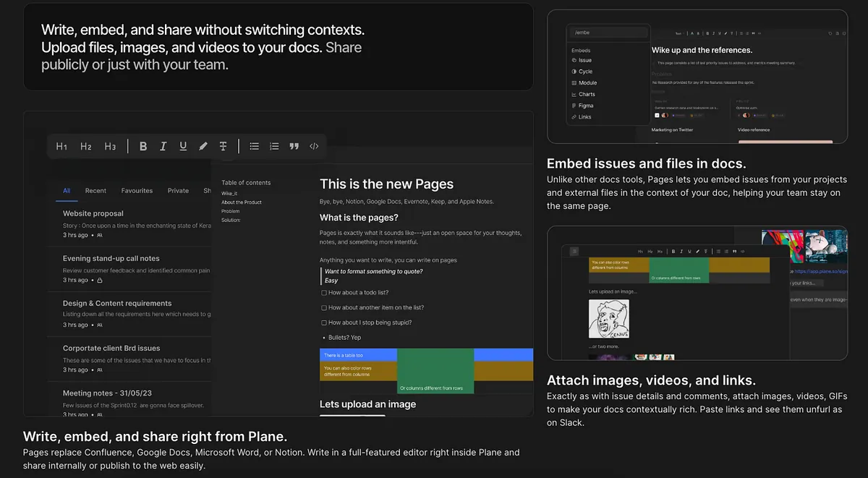Insert a numbered list

274,146
